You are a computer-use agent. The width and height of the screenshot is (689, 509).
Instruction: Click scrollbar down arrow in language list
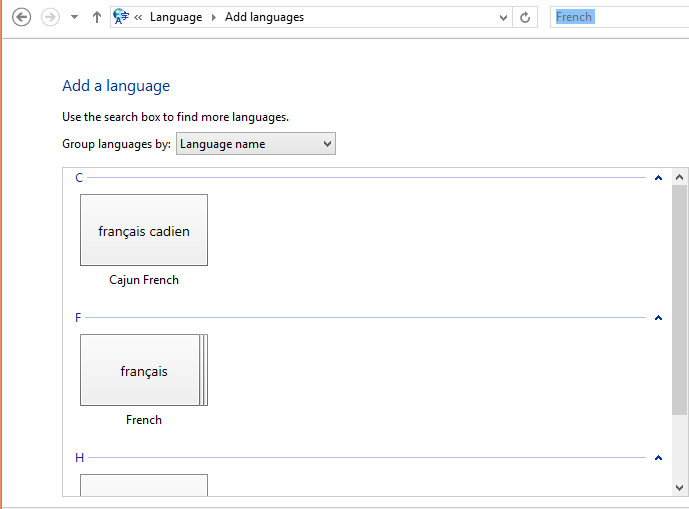coord(679,487)
